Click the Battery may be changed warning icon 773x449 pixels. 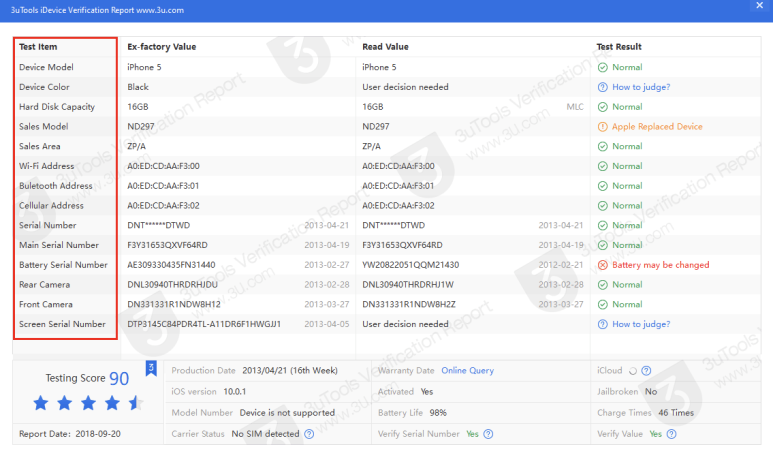pos(602,265)
